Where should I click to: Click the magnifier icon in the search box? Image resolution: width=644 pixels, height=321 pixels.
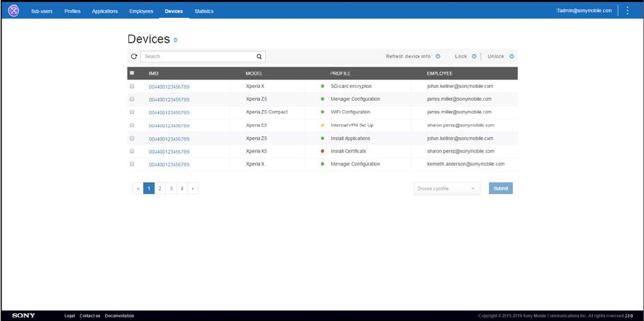(259, 57)
